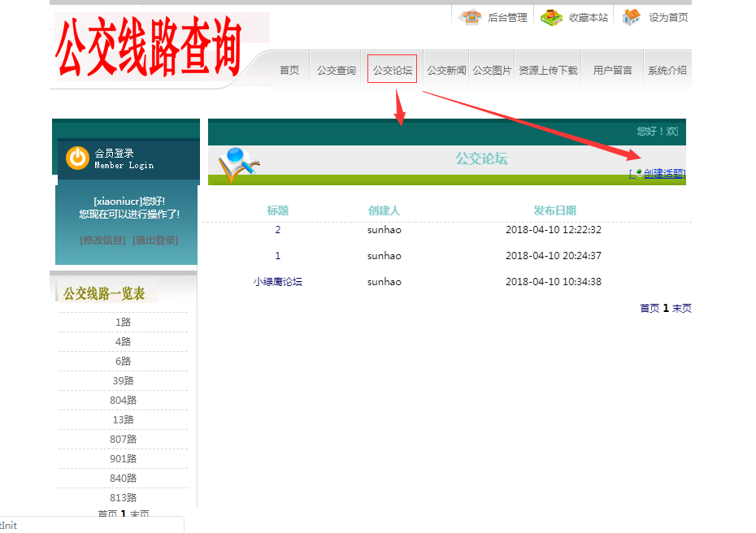Viewport: 756px width, 533px height.
Task: Click date 2018-04-10 12:22:32
Action: pos(554,230)
